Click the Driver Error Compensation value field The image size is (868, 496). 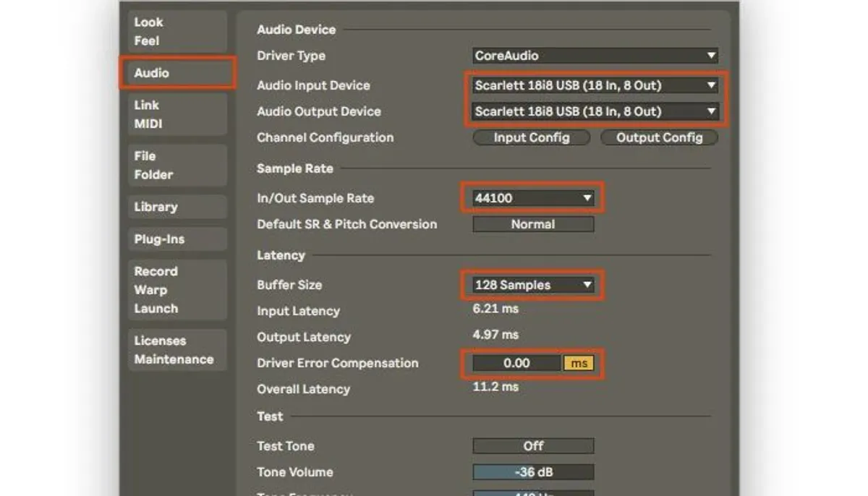tap(514, 363)
